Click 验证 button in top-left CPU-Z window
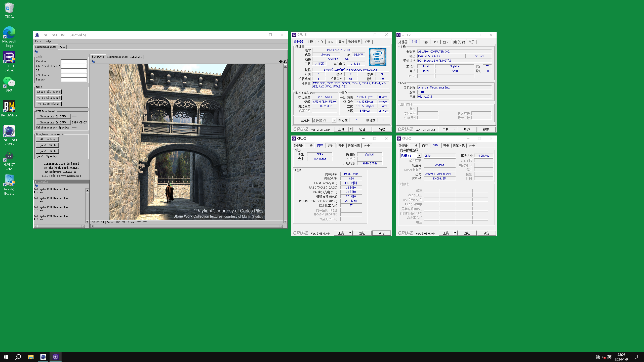 click(362, 129)
